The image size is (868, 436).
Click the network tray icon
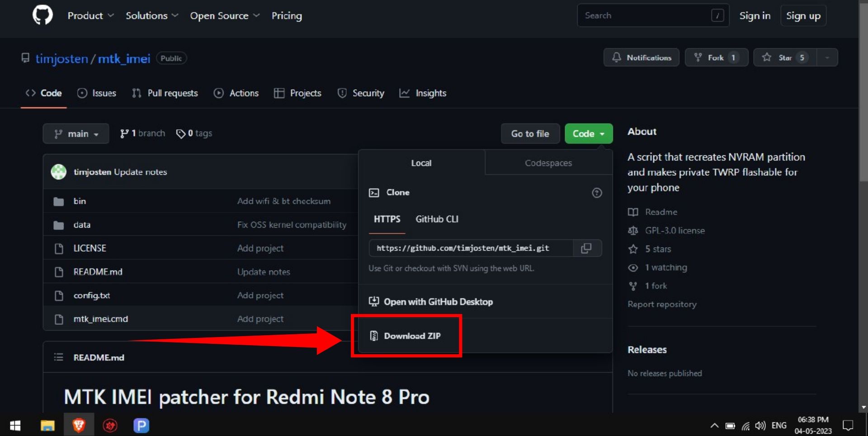[745, 426]
